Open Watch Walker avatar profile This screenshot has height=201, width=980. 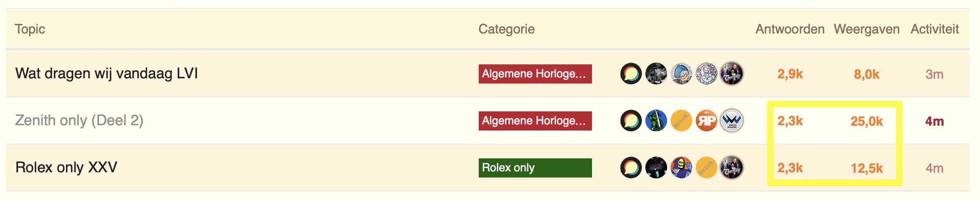pyautogui.click(x=731, y=121)
